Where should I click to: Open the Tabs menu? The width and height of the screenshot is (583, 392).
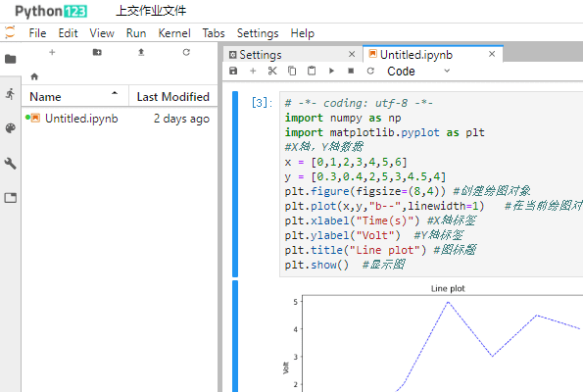pyautogui.click(x=214, y=33)
